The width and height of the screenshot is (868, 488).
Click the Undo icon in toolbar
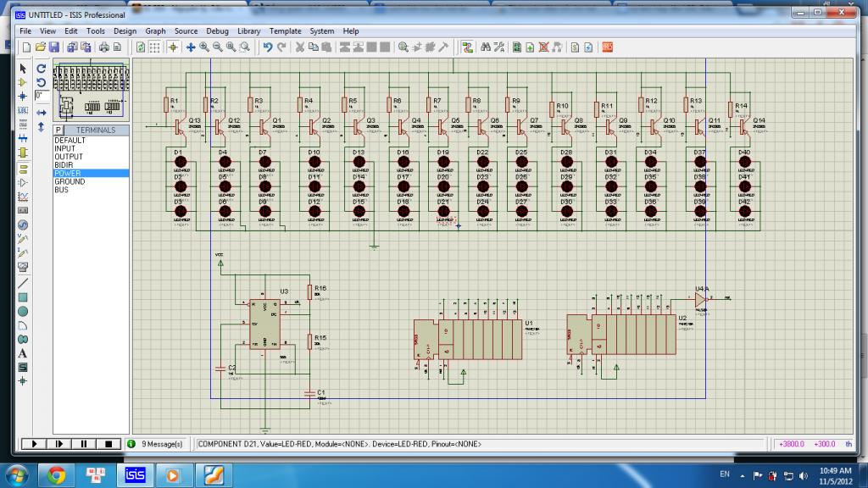[x=268, y=47]
